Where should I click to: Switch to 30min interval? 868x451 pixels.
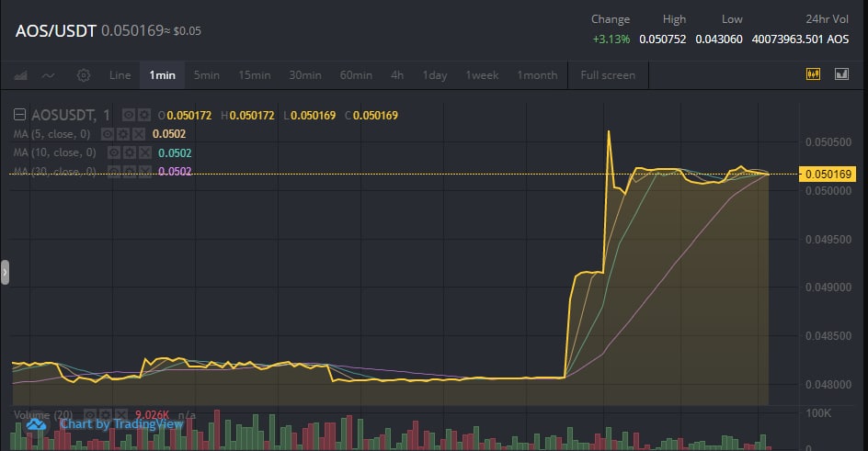tap(305, 75)
